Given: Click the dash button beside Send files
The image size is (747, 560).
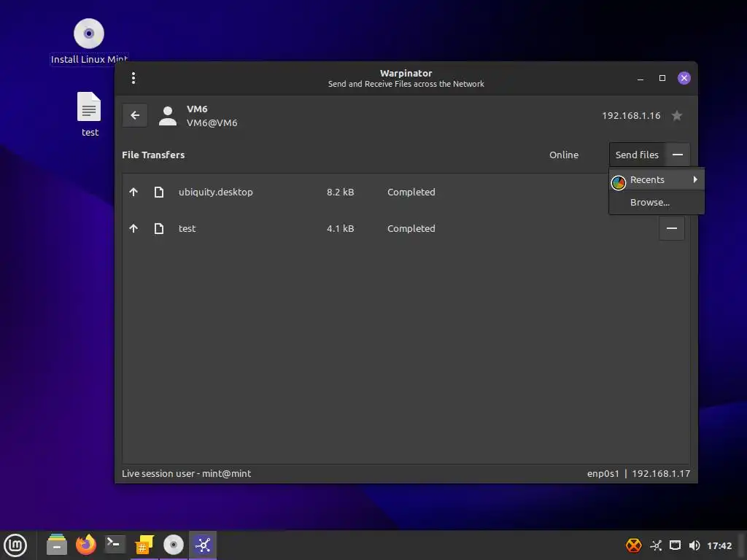Looking at the screenshot, I should (678, 155).
